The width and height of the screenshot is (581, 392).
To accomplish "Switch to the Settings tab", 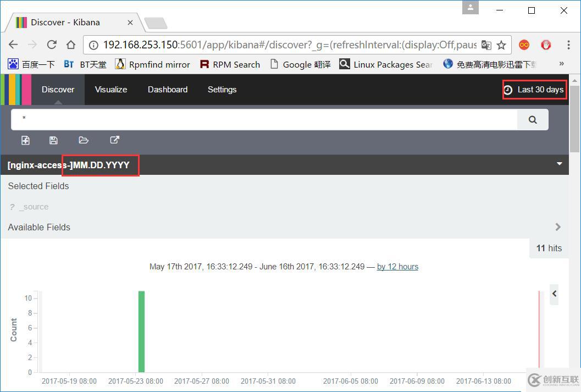I will (x=222, y=90).
